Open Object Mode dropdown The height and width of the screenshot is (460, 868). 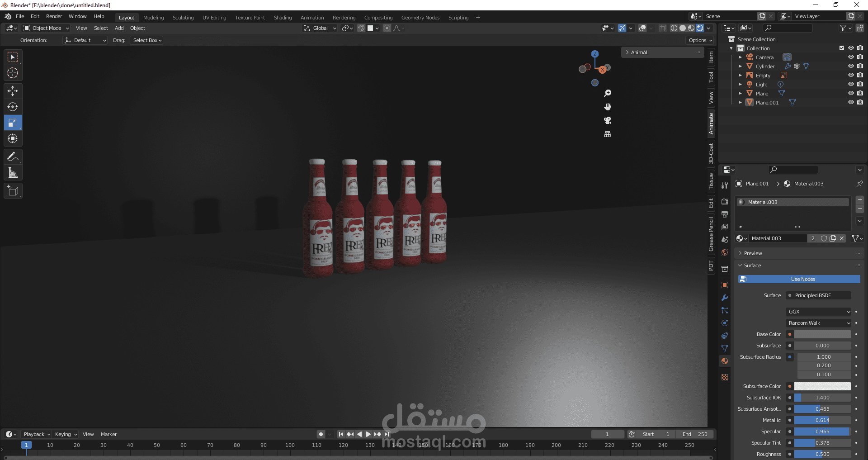(x=46, y=28)
